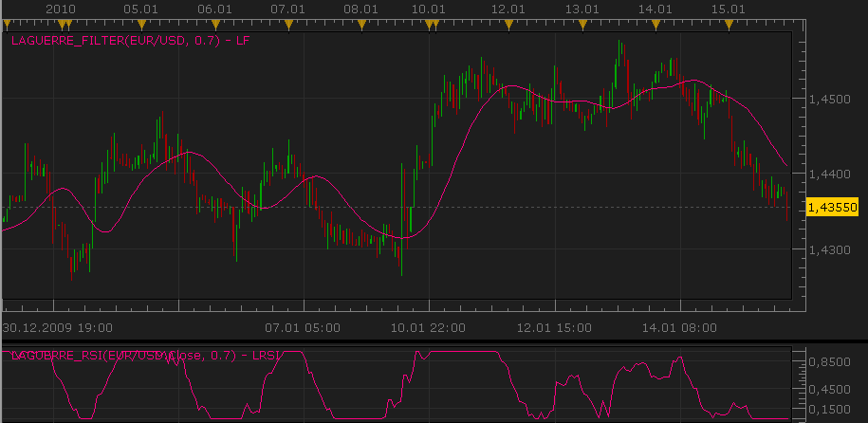The width and height of the screenshot is (868, 423).
Task: Click the 14.01 08:00 timestamp
Action: pos(679,328)
